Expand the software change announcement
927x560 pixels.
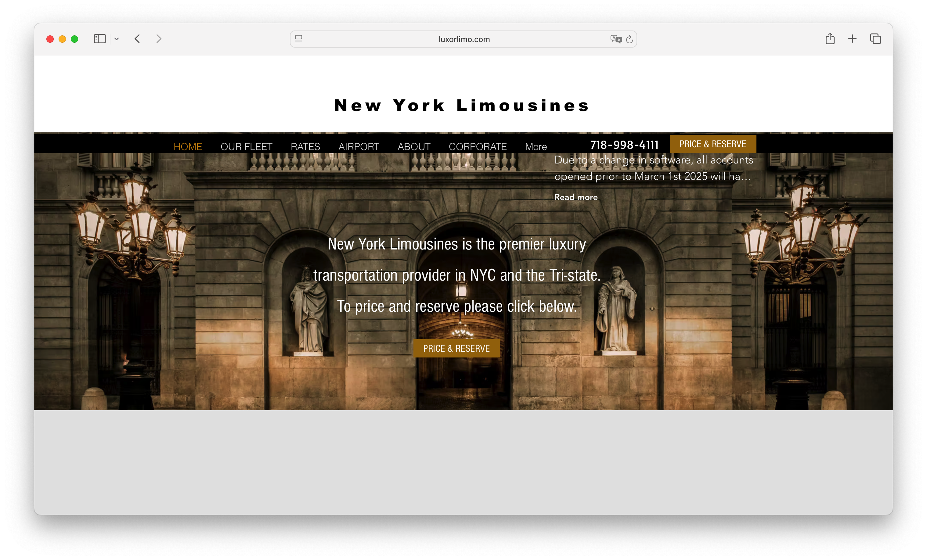575,197
